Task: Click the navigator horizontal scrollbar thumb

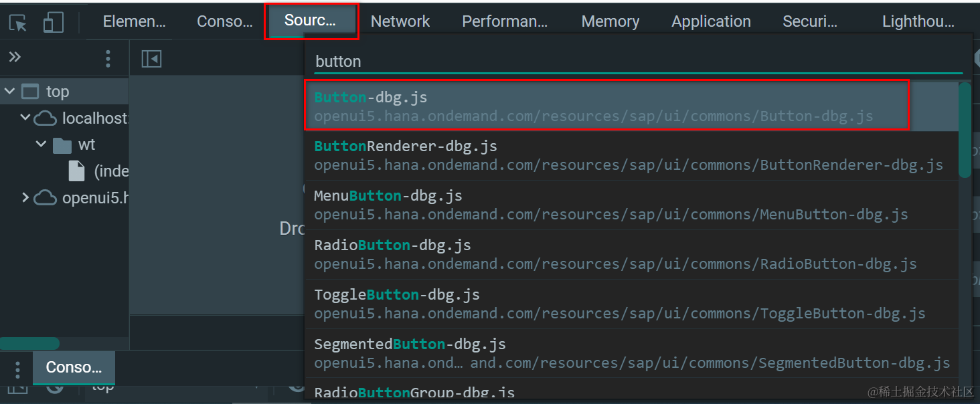Action: pyautogui.click(x=29, y=343)
